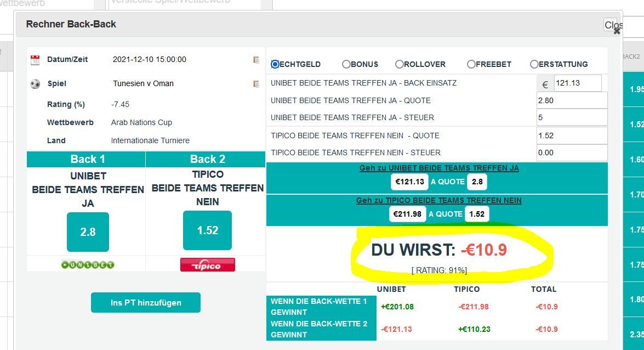Click the soccer ball icon beside Spiel
Viewport: 644px width, 350px height.
tap(35, 84)
